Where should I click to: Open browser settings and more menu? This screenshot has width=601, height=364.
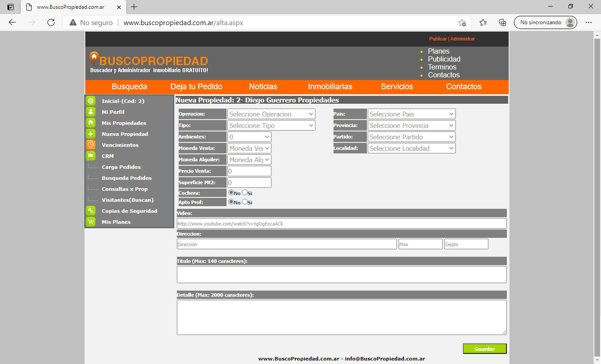[589, 22]
